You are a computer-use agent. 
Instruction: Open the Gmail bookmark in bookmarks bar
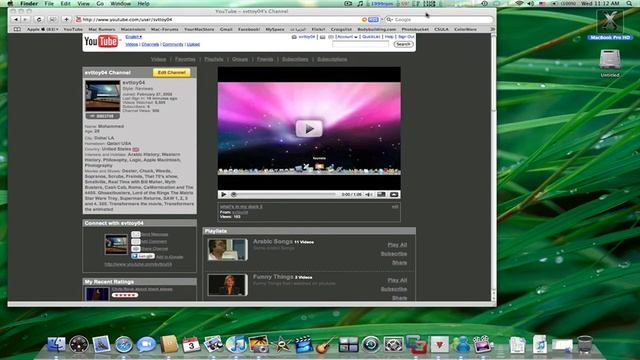[x=226, y=29]
